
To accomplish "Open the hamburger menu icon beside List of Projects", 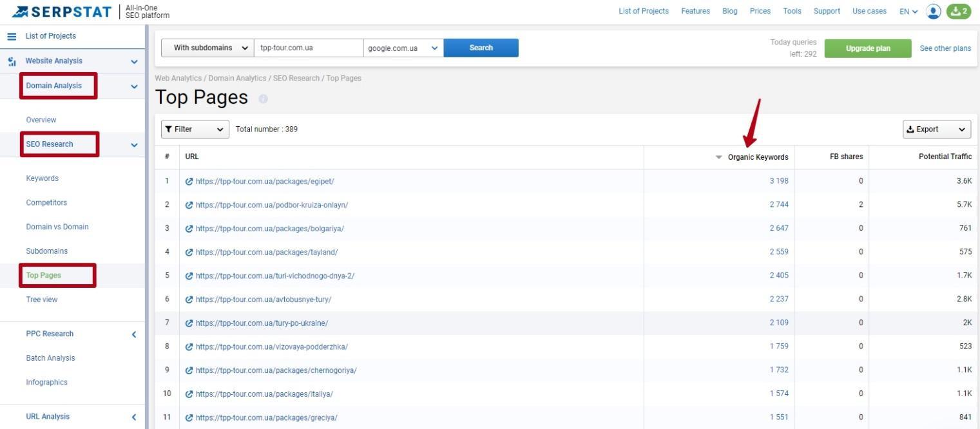I will click(12, 37).
